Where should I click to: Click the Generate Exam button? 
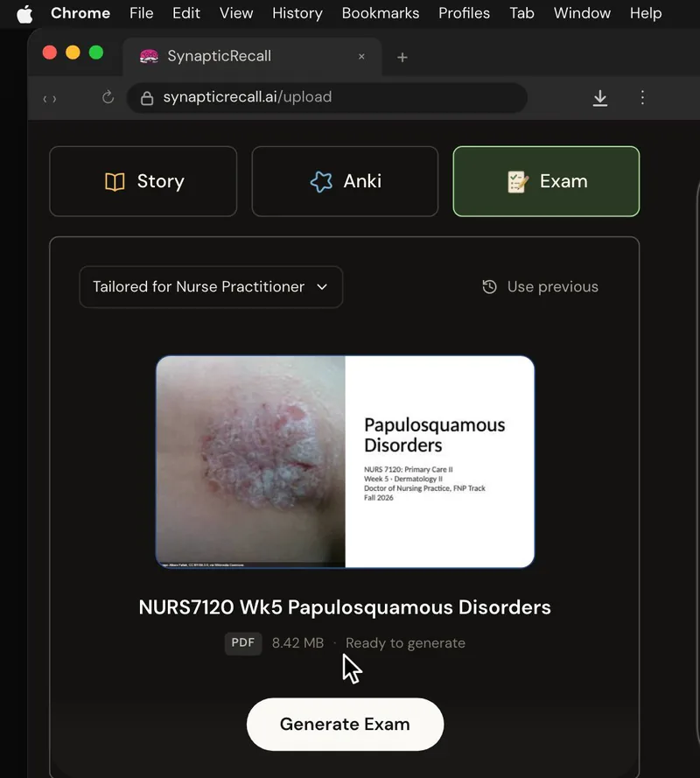coord(345,725)
